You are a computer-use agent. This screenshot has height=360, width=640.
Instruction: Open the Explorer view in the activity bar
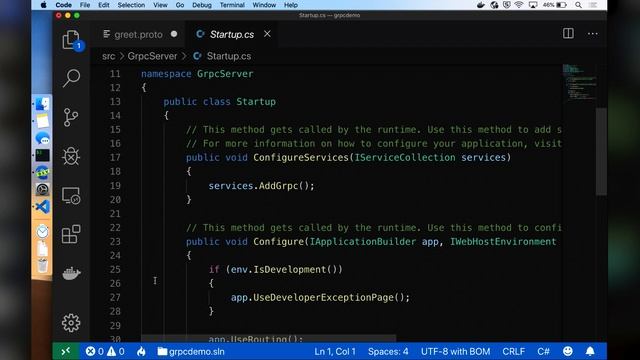click(x=71, y=40)
